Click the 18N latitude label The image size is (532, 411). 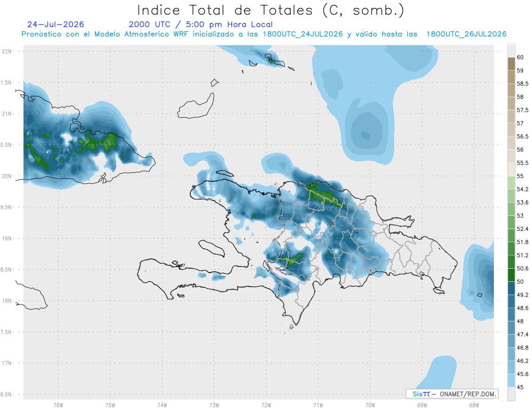7,301
